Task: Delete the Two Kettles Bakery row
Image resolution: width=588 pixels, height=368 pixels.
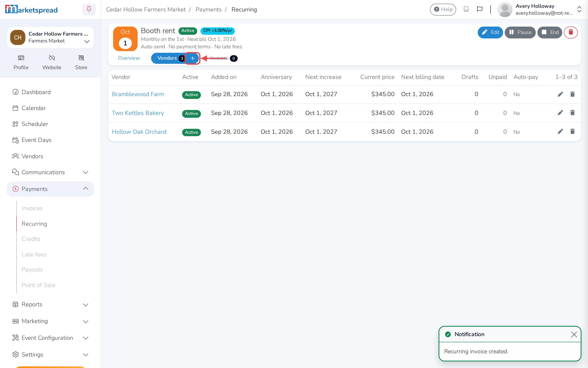Action: click(x=572, y=113)
